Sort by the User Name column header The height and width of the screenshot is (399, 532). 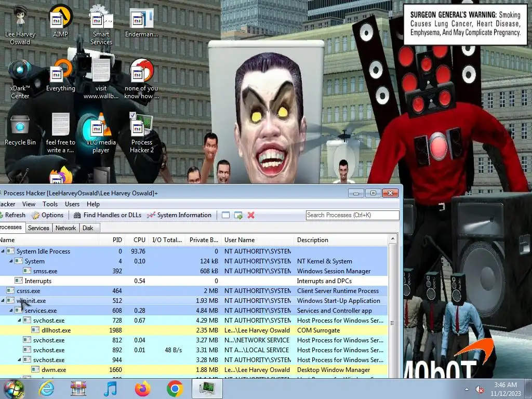coord(258,240)
